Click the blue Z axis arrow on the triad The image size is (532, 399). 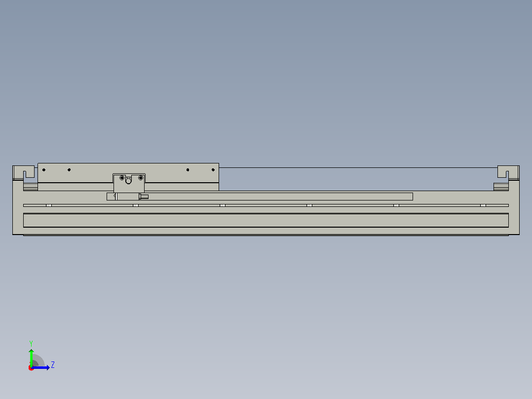point(40,367)
